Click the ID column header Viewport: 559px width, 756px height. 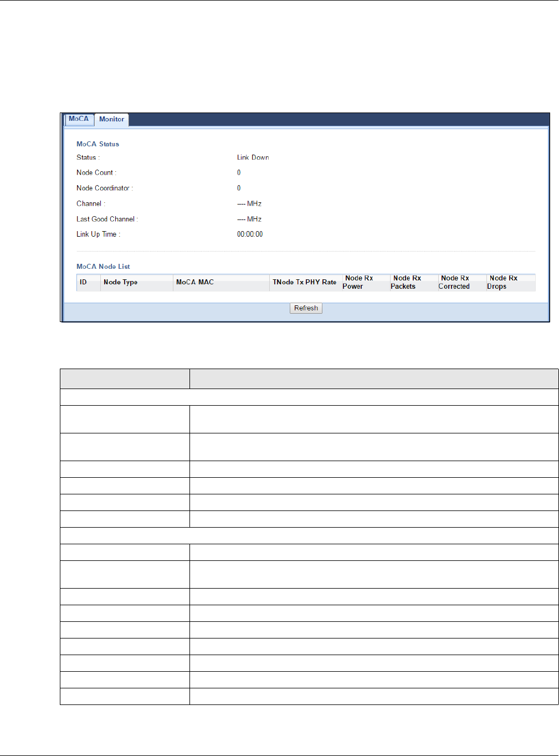89,282
